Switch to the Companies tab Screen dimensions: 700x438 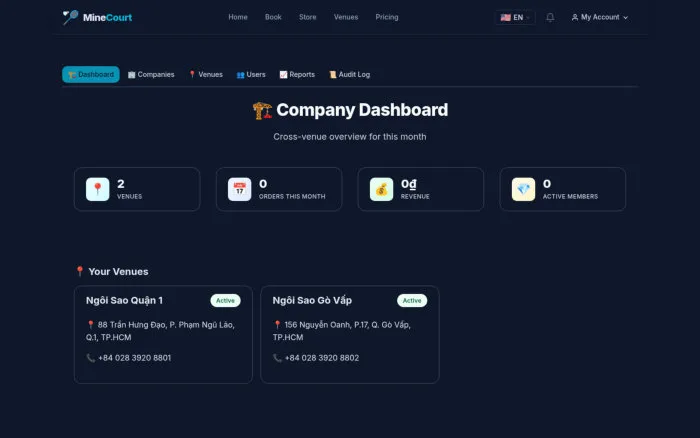pyautogui.click(x=151, y=75)
